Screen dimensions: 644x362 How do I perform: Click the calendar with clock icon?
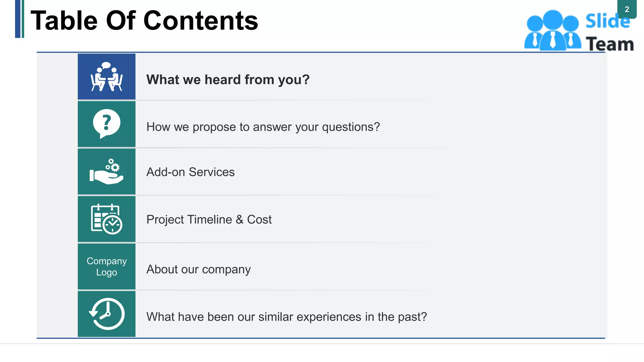(107, 219)
